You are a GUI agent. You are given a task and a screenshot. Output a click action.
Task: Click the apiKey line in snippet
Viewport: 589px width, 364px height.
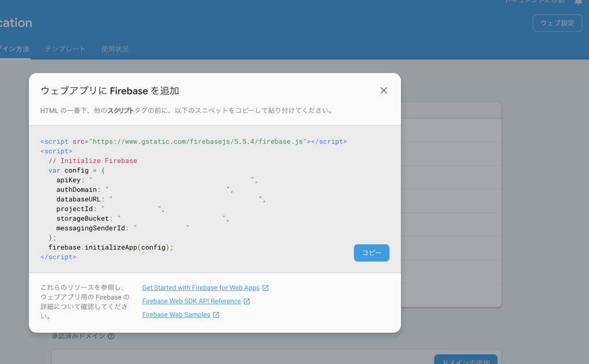(156, 180)
